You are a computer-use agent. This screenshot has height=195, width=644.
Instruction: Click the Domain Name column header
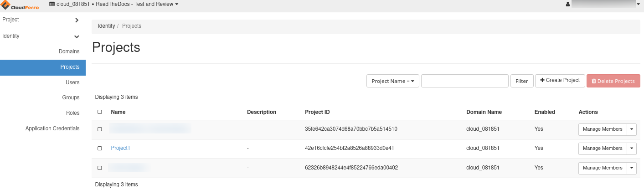click(x=484, y=112)
